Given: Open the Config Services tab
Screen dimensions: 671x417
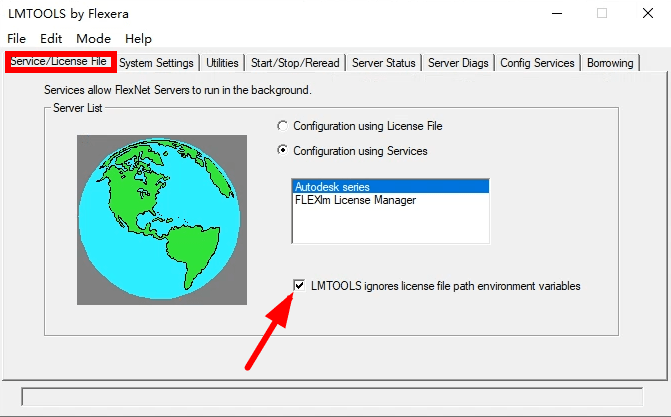Looking at the screenshot, I should (537, 63).
